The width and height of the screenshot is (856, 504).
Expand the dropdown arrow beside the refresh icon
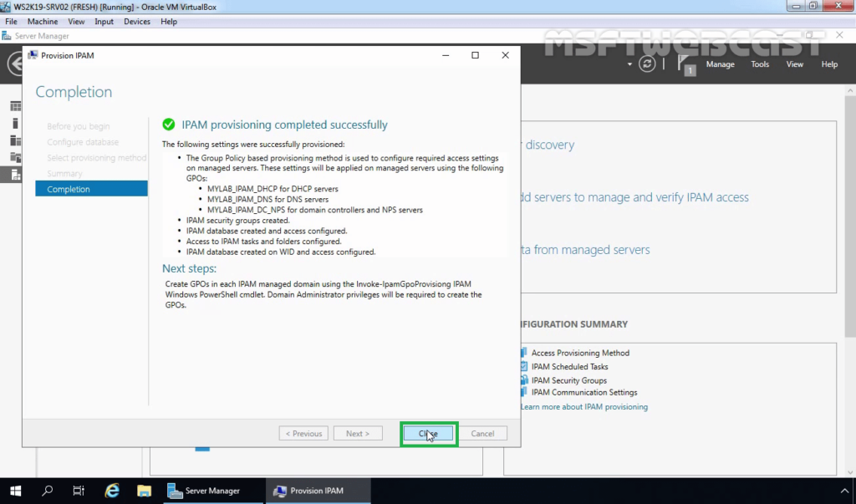coord(629,64)
